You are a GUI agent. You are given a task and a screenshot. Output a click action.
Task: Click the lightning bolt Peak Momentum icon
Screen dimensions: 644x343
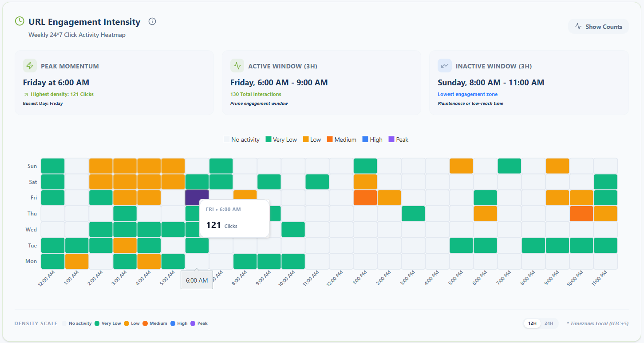[30, 66]
